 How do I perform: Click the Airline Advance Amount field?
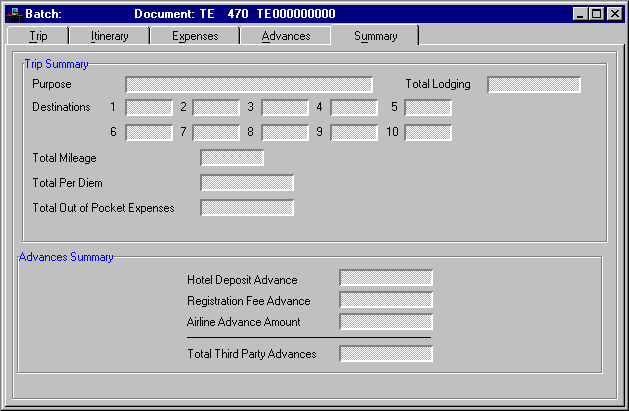tap(386, 322)
